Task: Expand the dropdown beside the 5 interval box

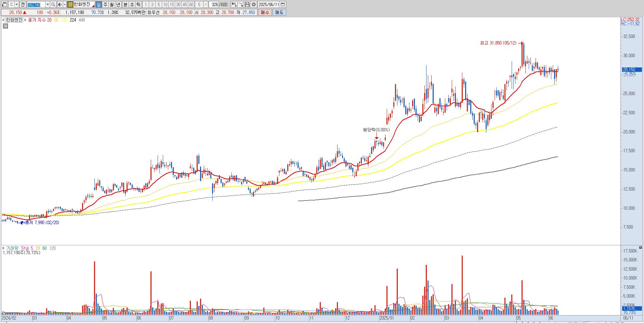Action: click(x=206, y=4)
